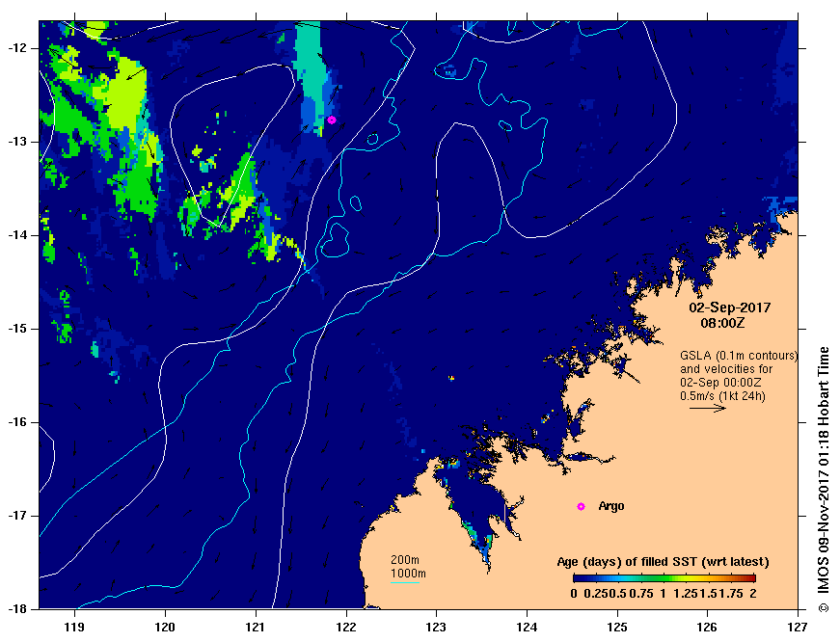Click the SST age color bar
The height and width of the screenshot is (642, 840).
tap(664, 578)
